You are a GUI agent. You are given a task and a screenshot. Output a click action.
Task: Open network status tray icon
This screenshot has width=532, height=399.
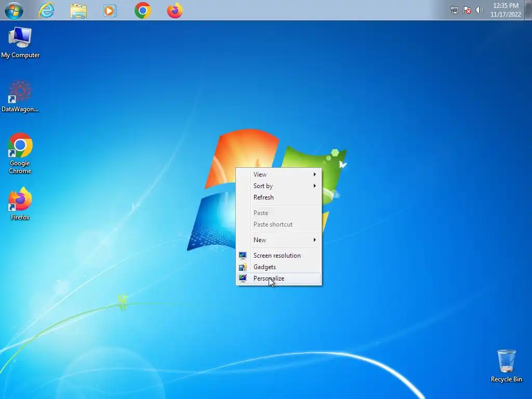(454, 10)
